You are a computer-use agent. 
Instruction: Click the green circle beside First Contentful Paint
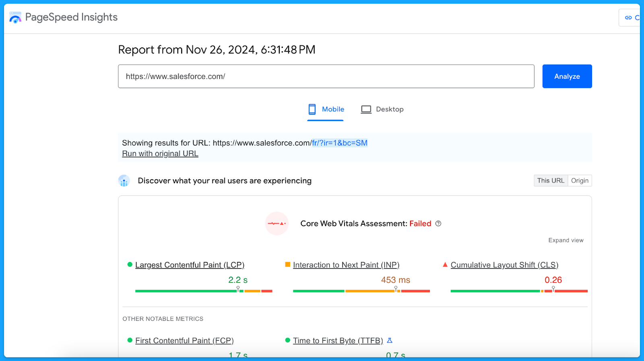click(130, 340)
